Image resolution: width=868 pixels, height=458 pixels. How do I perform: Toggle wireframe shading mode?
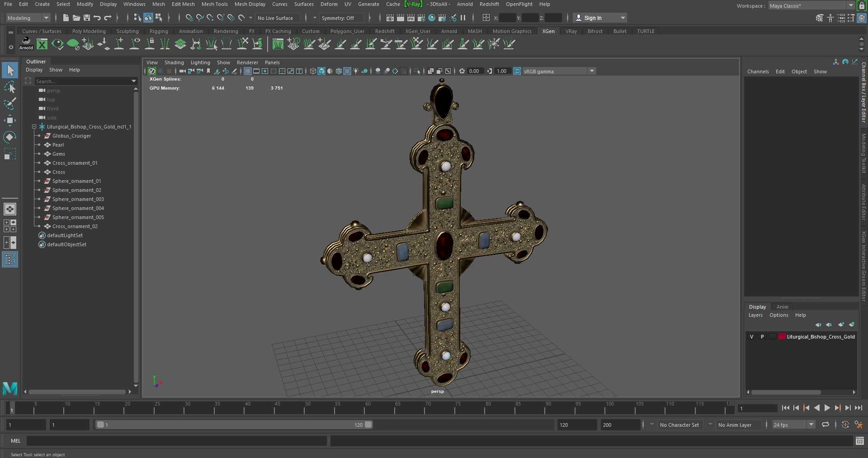coord(313,71)
